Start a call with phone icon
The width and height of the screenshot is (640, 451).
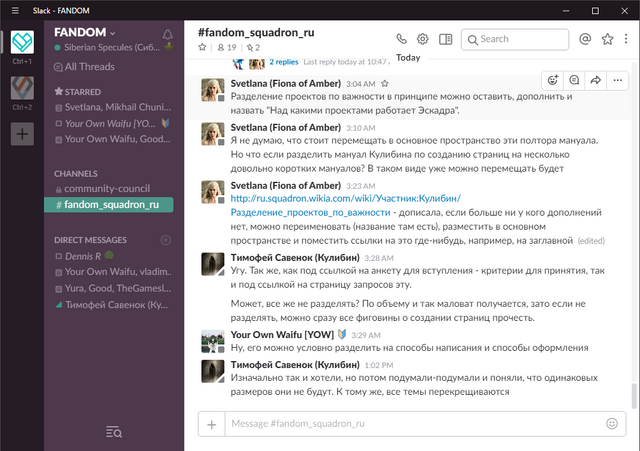[402, 39]
